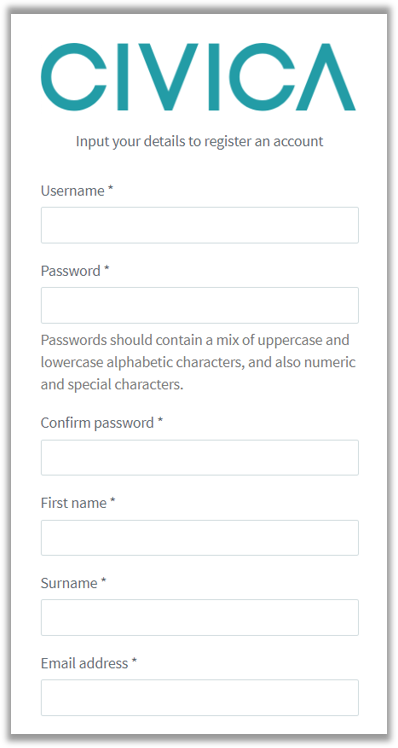Click the required asterisk beside Email address

(x=134, y=661)
